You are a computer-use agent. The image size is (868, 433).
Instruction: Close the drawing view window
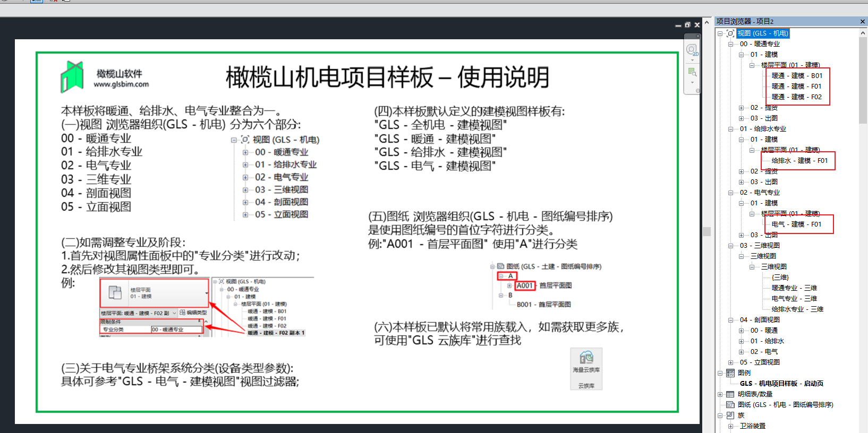697,25
